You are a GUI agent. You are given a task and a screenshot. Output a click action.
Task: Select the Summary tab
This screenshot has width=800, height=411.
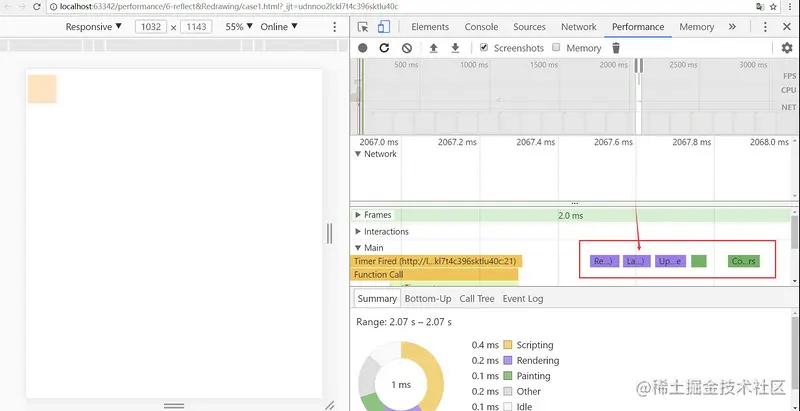(x=377, y=299)
